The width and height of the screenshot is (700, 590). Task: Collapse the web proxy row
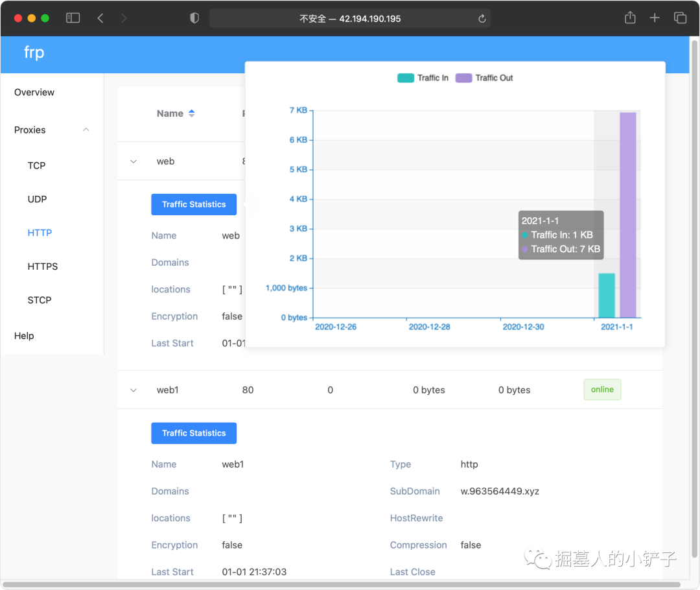coord(134,161)
